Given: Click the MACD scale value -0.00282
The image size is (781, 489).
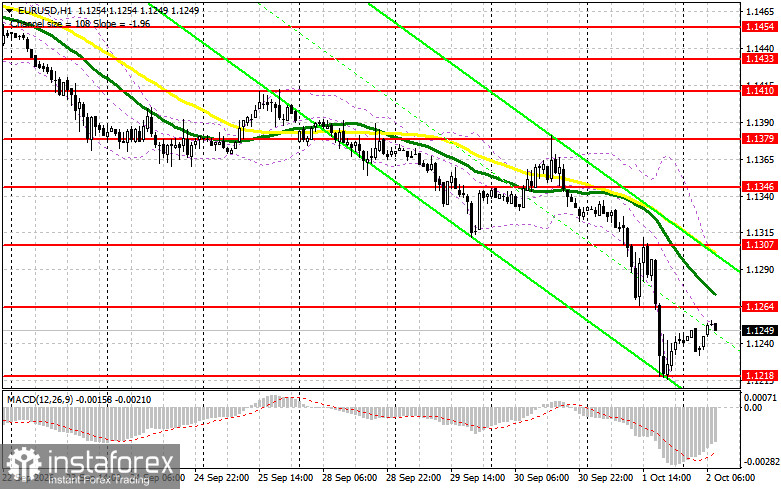Looking at the screenshot, I should tap(760, 462).
